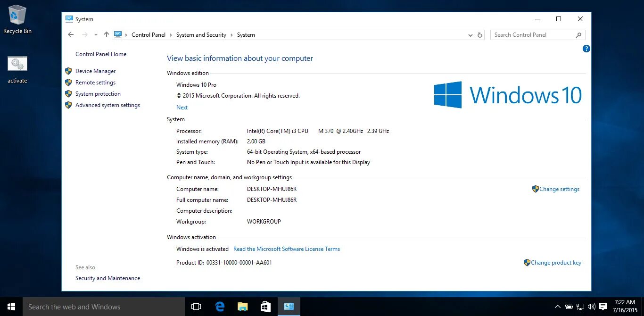This screenshot has width=644, height=316.
Task: Click the network icon in system tray
Action: point(580,307)
